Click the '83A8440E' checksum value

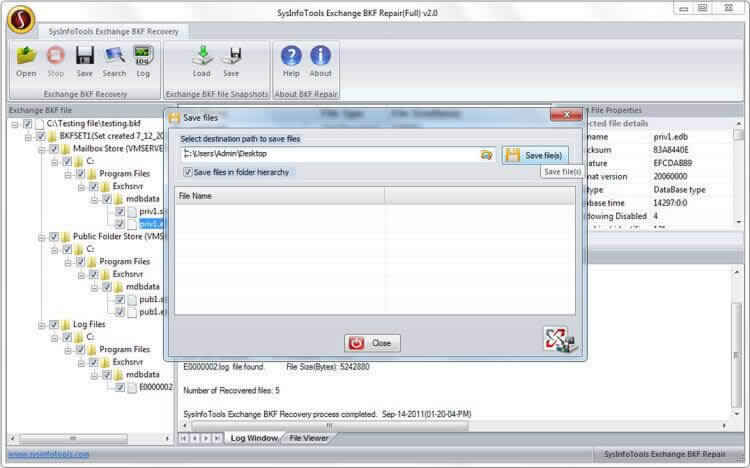[671, 150]
